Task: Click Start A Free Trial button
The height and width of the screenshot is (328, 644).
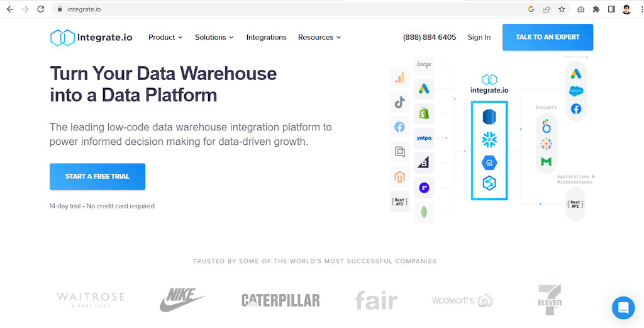Action: (97, 177)
